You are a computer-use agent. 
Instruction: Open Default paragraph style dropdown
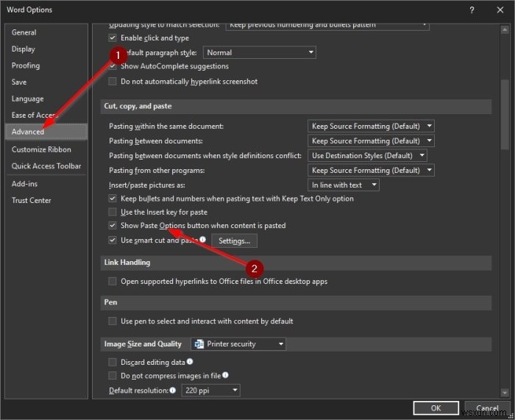[x=260, y=52]
